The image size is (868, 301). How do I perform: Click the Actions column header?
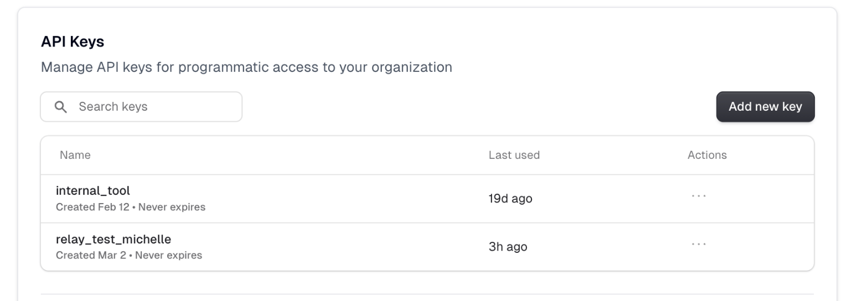click(x=707, y=155)
